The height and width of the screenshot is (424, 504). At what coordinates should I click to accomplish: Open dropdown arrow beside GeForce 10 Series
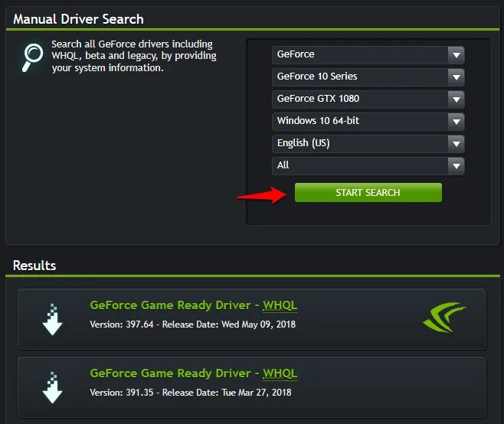coord(456,77)
